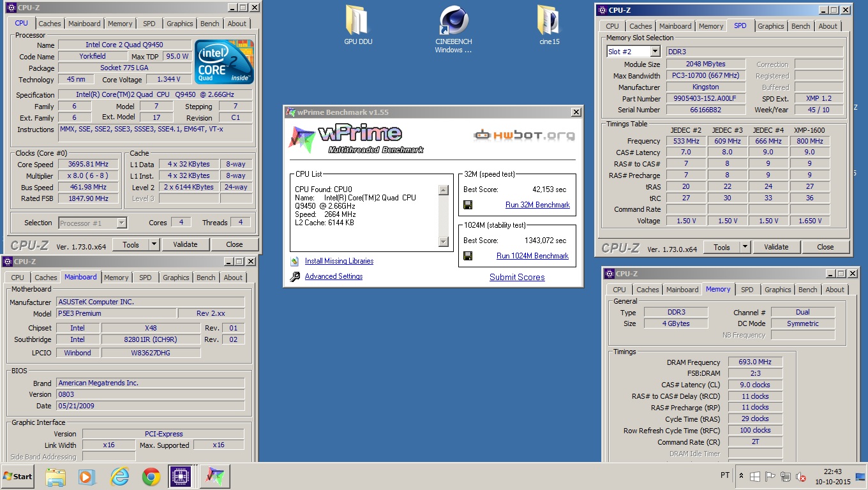Show hidden tray icons arrow
868x490 pixels.
click(741, 477)
